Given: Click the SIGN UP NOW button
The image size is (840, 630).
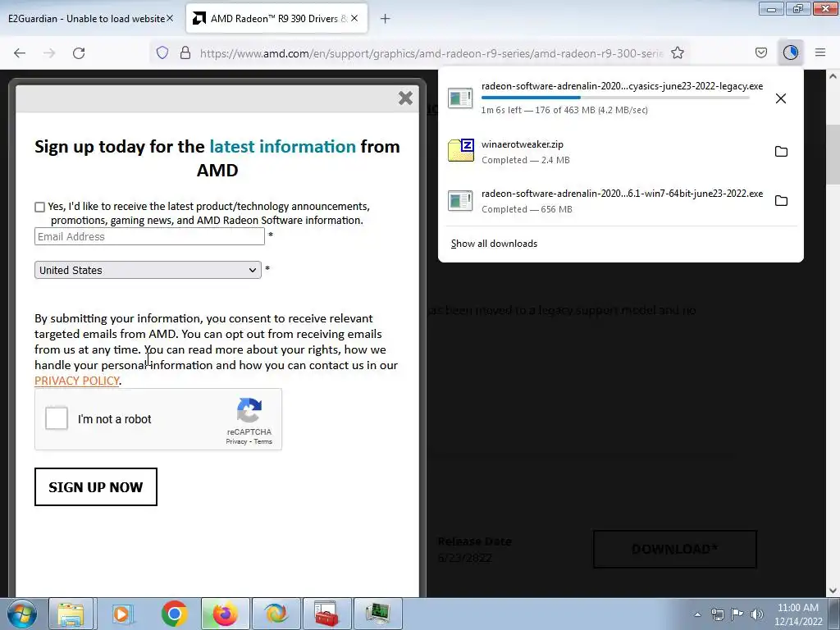Looking at the screenshot, I should point(96,487).
